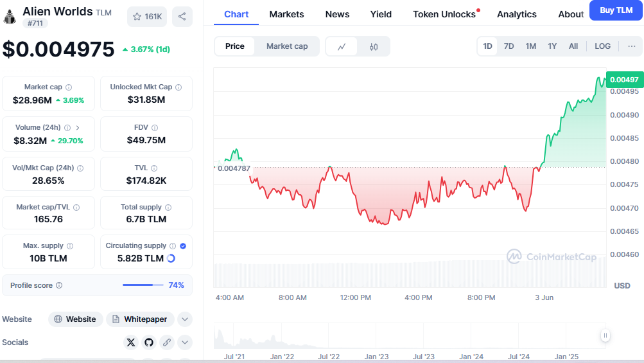Open the Token Unlocks tab
644x363 pixels.
(x=444, y=14)
